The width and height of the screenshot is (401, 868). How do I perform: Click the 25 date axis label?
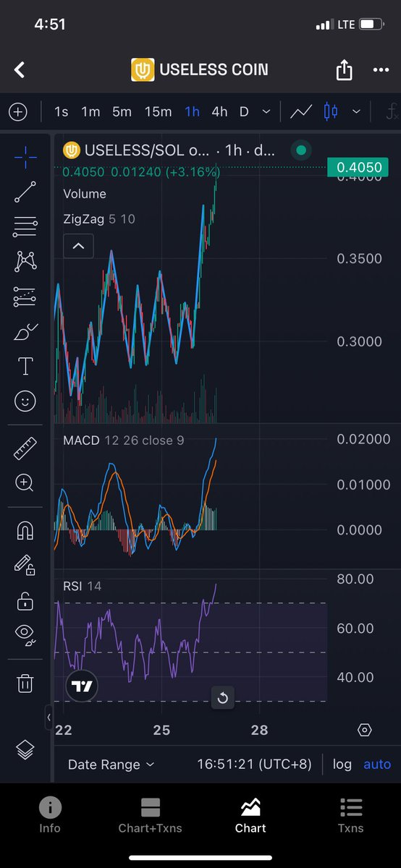click(161, 730)
